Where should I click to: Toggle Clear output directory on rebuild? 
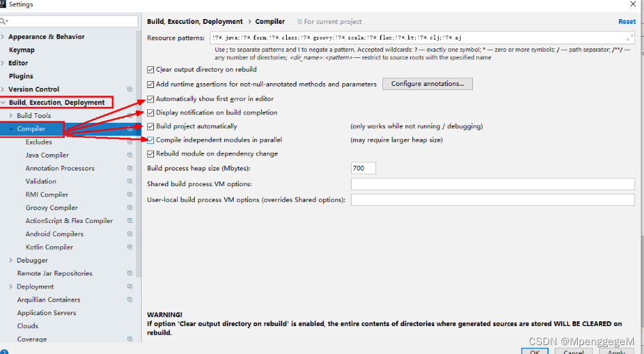151,70
